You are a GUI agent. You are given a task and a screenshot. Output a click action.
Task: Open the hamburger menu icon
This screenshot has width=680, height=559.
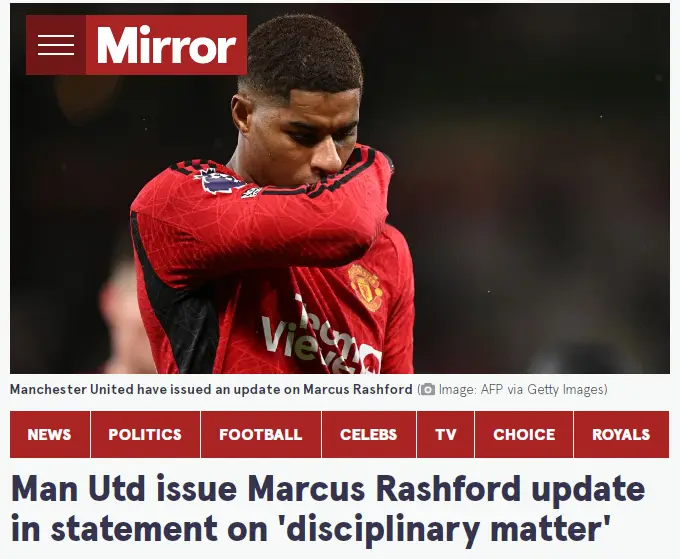(56, 45)
